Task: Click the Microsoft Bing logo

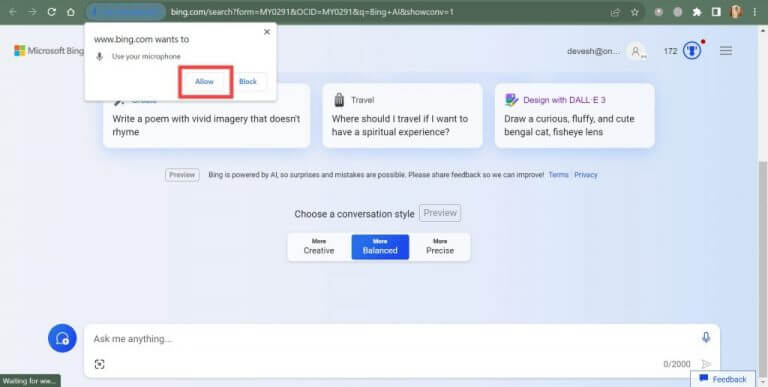Action: point(49,51)
